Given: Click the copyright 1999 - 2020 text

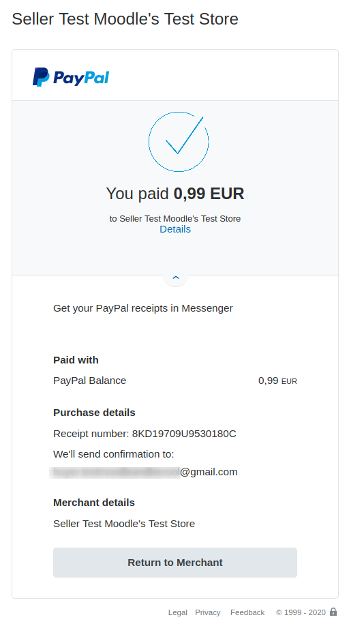Looking at the screenshot, I should click(301, 612).
